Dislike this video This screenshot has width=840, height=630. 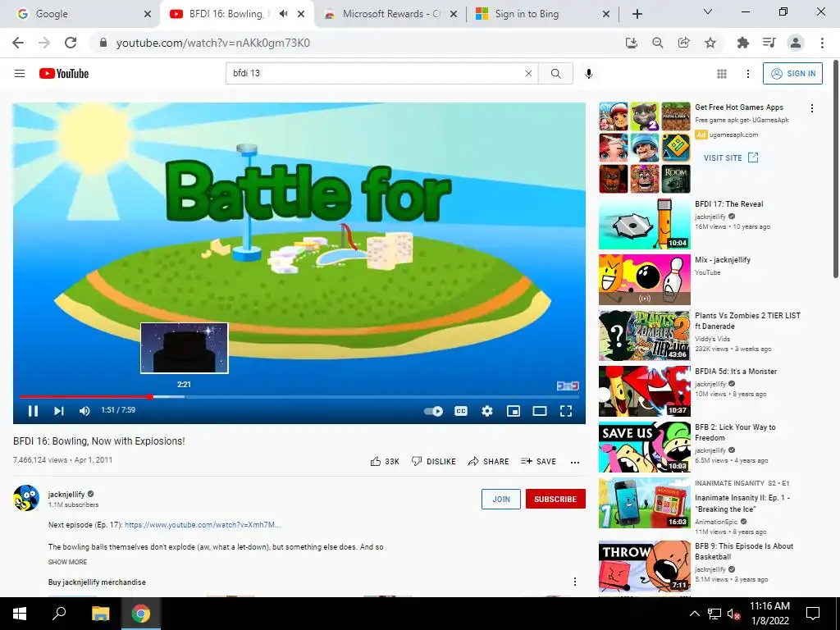pos(433,461)
